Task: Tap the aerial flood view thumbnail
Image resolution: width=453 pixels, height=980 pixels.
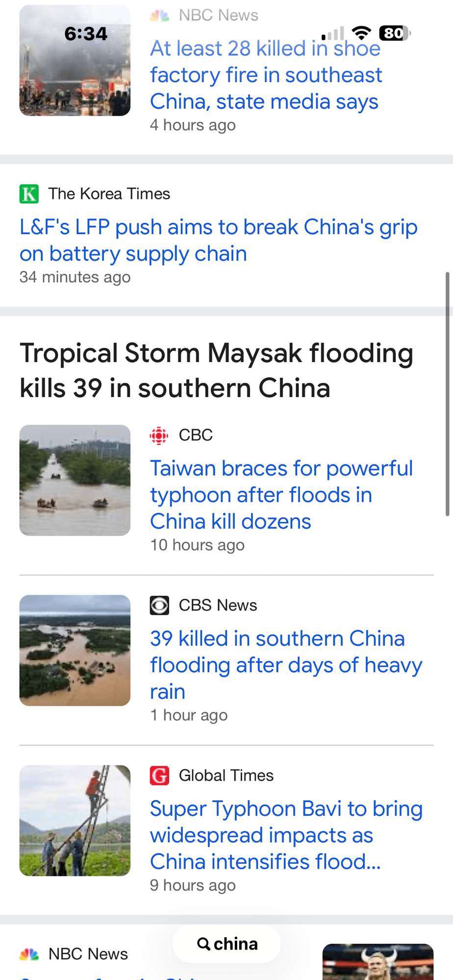Action: [x=75, y=650]
